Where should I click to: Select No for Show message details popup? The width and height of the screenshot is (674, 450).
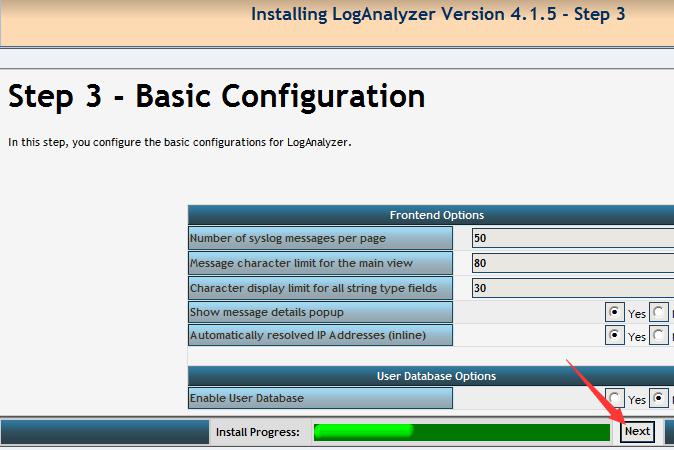659,312
